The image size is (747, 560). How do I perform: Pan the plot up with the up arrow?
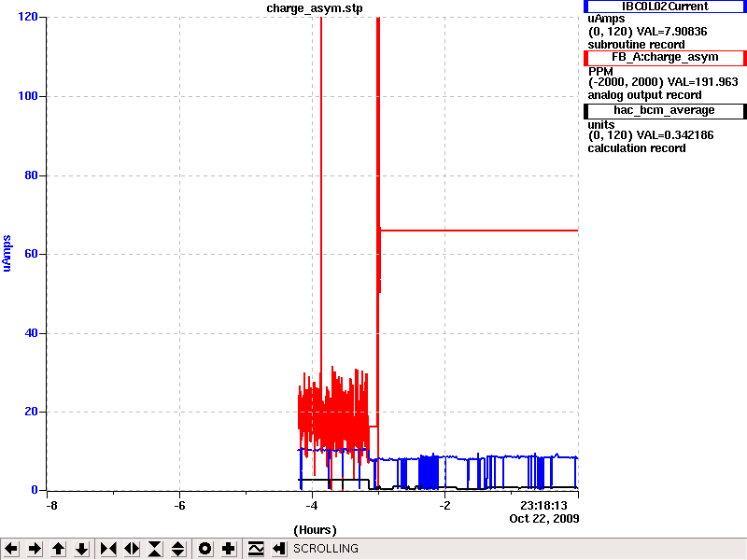(59, 549)
